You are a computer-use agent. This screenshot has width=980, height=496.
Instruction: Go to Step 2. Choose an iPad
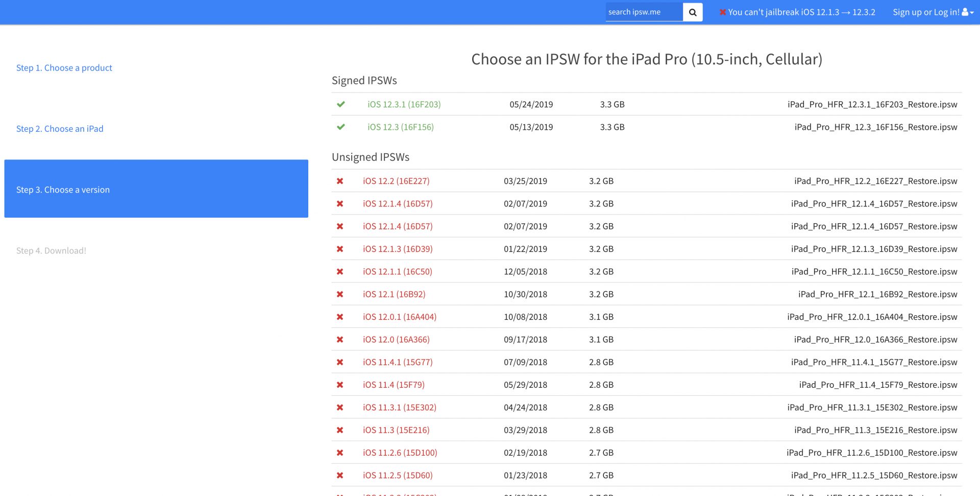(60, 129)
